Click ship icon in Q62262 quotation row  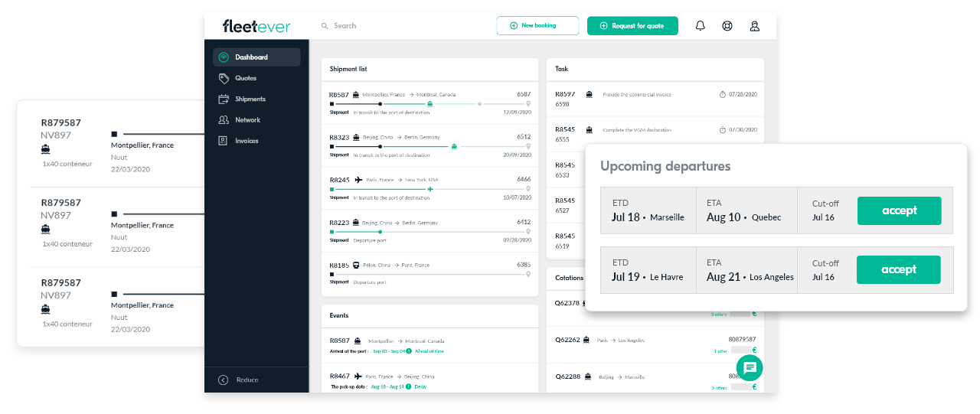[586, 340]
